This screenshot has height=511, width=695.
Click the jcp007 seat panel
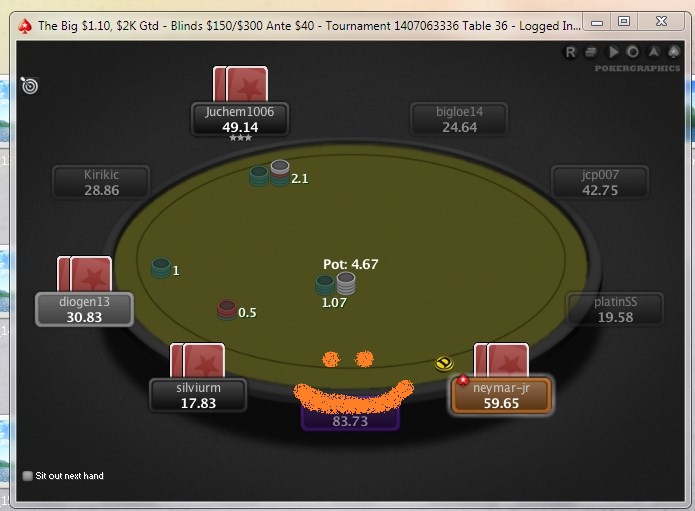point(600,182)
